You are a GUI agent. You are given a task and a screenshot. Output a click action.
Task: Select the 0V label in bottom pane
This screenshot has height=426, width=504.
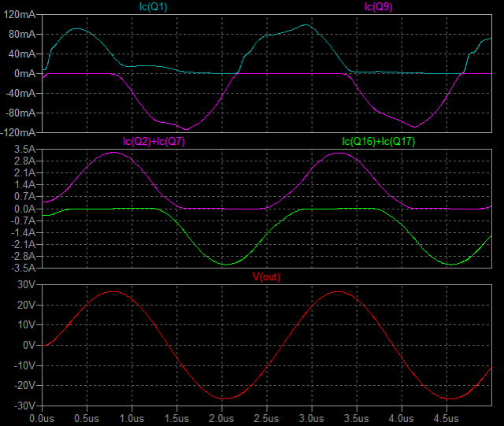(30, 345)
